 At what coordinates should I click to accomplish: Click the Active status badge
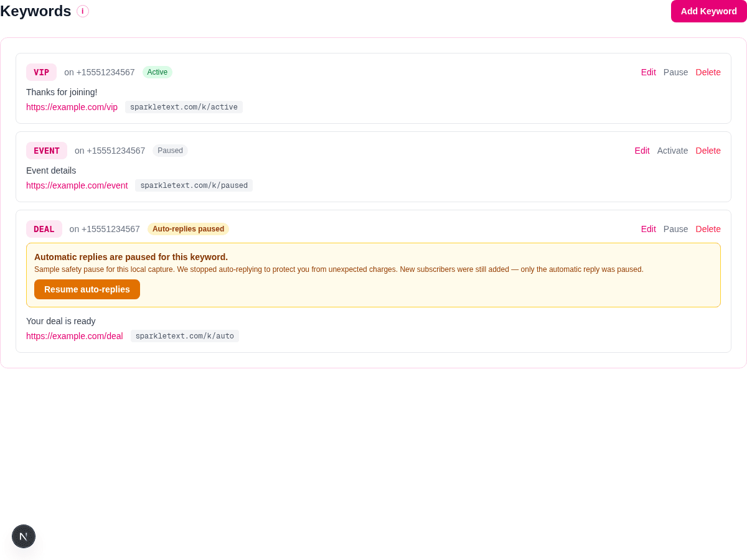(157, 72)
